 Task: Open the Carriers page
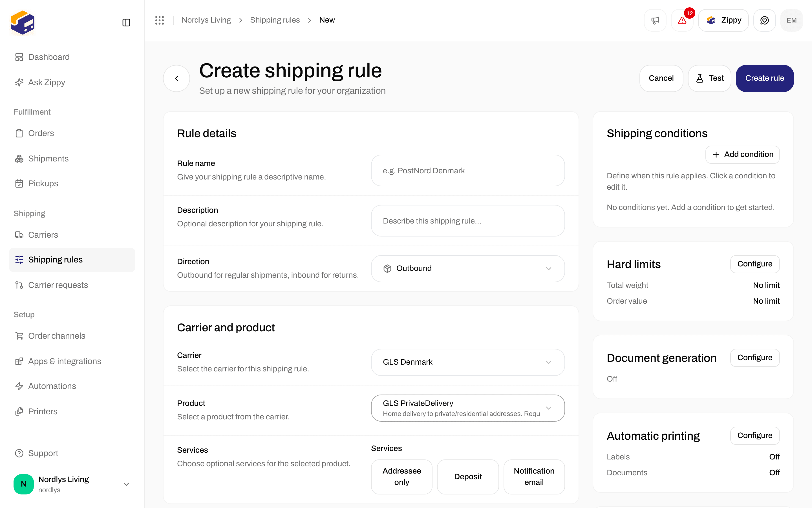coord(72,235)
